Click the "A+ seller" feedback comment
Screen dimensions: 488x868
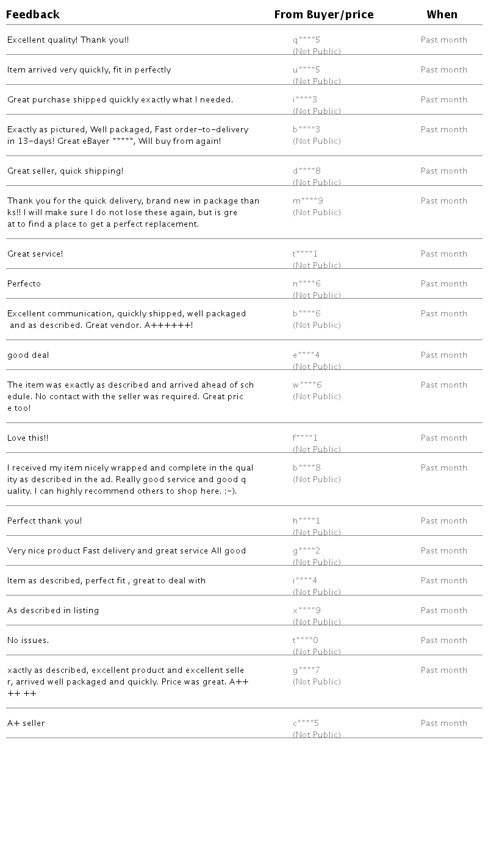click(x=26, y=724)
